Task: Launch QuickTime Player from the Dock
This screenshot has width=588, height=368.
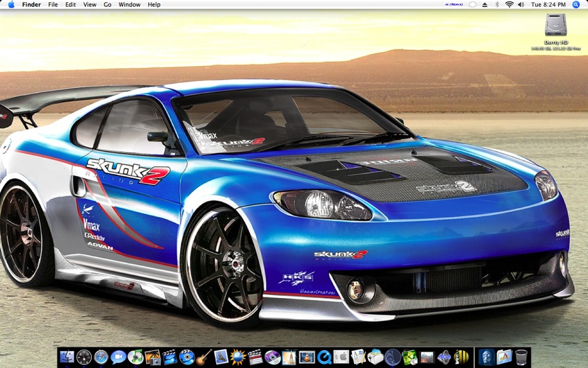Action: pos(324,357)
